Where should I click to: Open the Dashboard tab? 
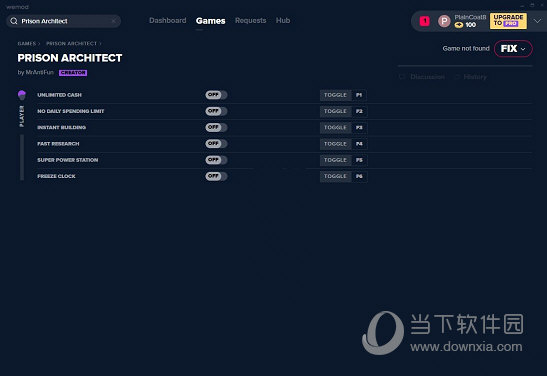point(167,21)
